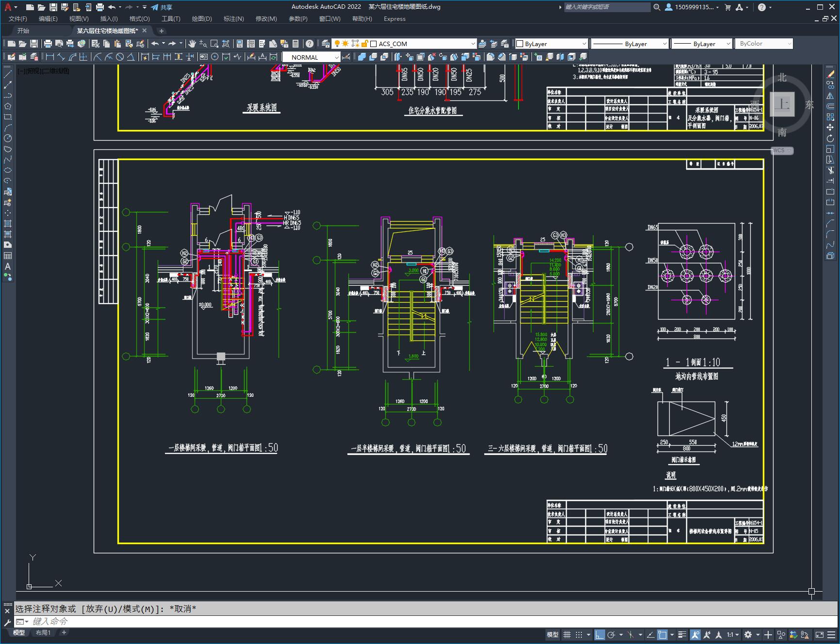This screenshot has width=840, height=644.
Task: Toggle annotation visibility in status bar
Action: [x=695, y=634]
